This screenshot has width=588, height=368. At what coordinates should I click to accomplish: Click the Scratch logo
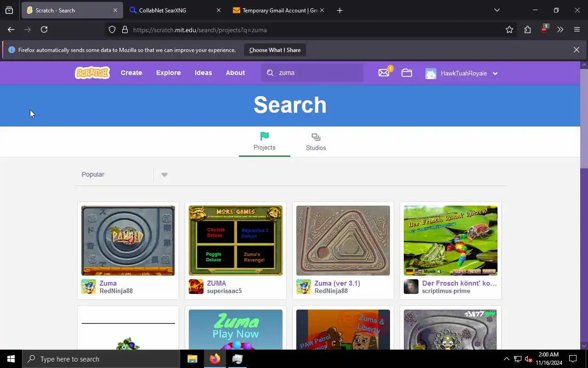click(92, 73)
